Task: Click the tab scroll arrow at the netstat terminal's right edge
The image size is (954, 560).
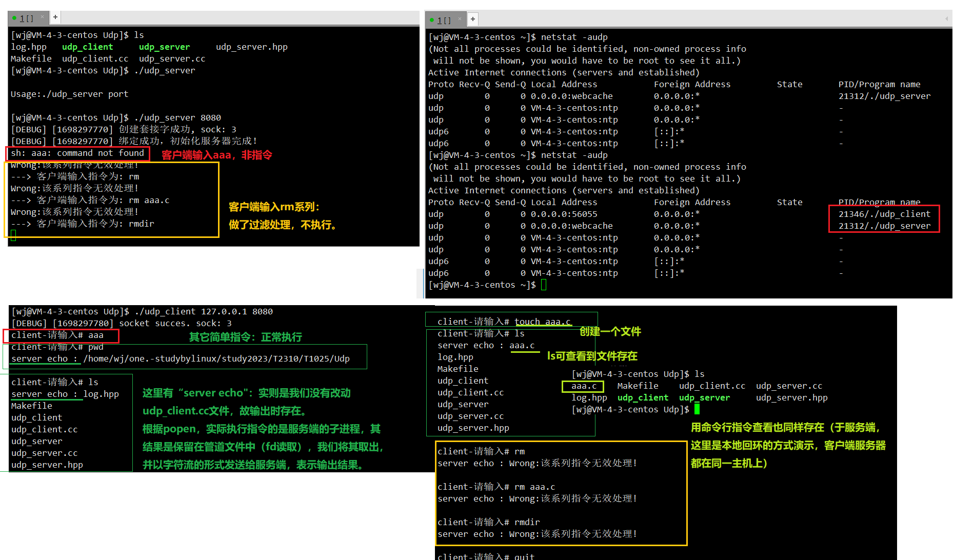Action: point(946,19)
